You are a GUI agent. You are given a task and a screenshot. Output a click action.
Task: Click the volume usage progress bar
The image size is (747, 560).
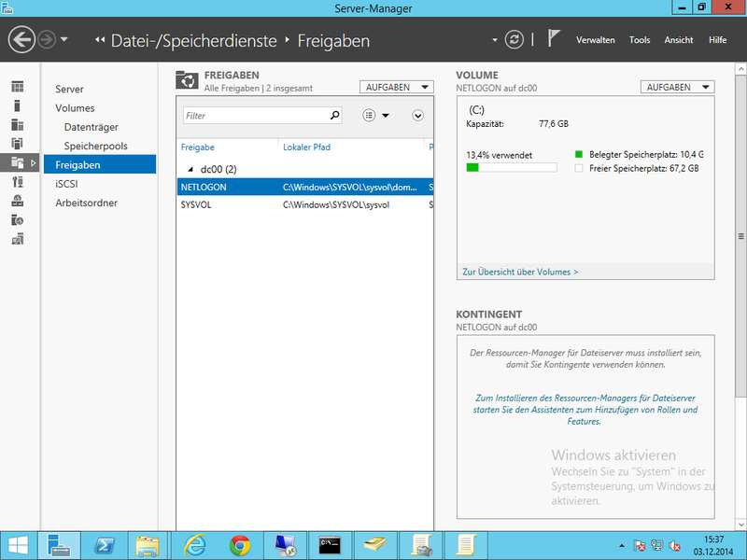pyautogui.click(x=512, y=168)
